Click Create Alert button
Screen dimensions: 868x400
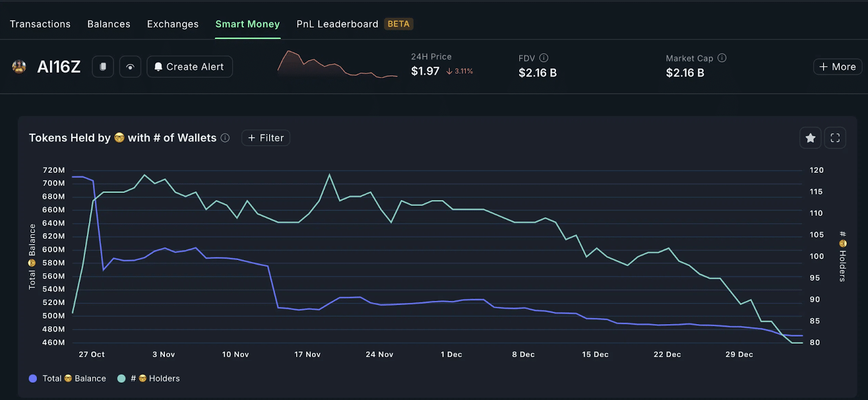[190, 67]
